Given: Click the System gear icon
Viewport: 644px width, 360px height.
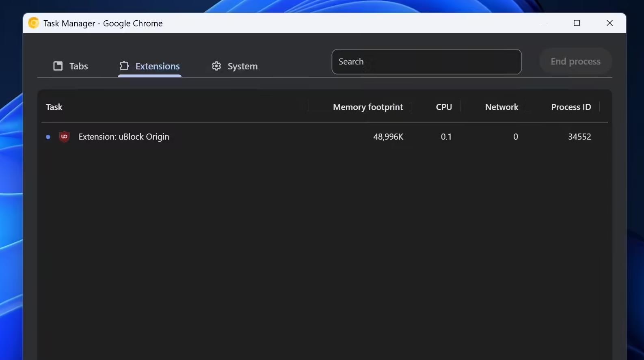Looking at the screenshot, I should tap(216, 66).
